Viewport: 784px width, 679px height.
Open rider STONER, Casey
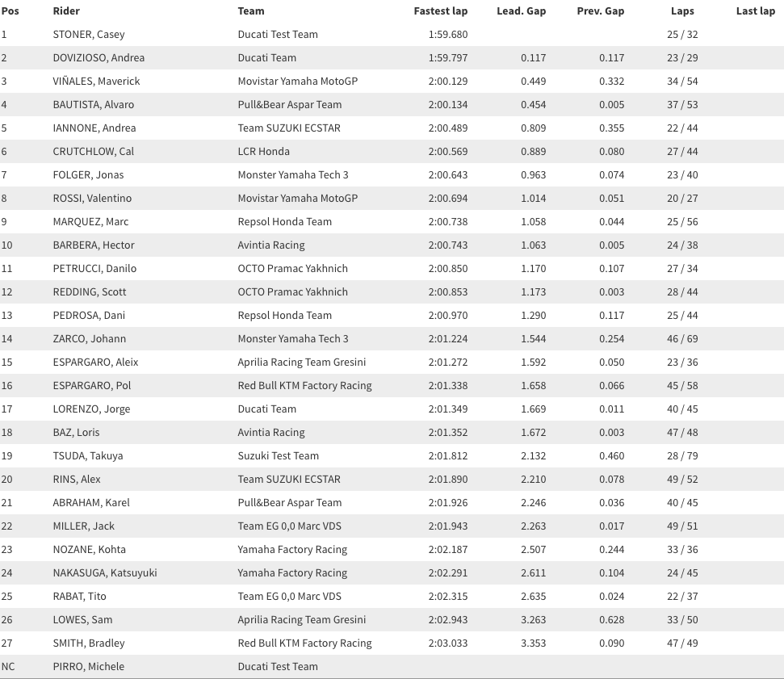click(89, 35)
